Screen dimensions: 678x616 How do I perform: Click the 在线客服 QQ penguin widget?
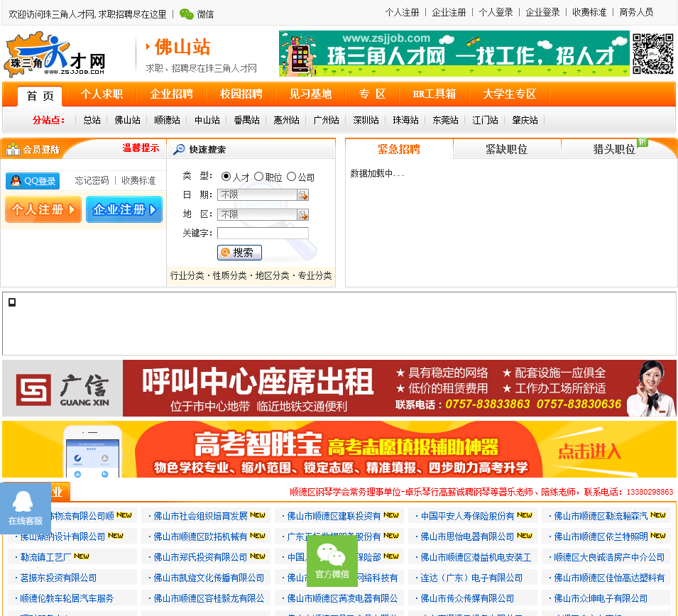pyautogui.click(x=26, y=508)
